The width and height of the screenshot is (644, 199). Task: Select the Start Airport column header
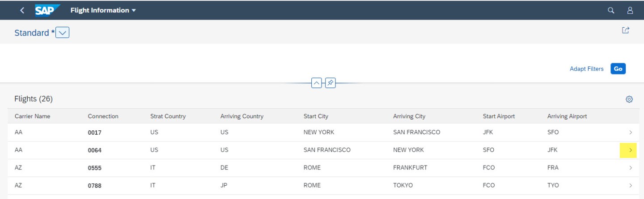pos(499,116)
